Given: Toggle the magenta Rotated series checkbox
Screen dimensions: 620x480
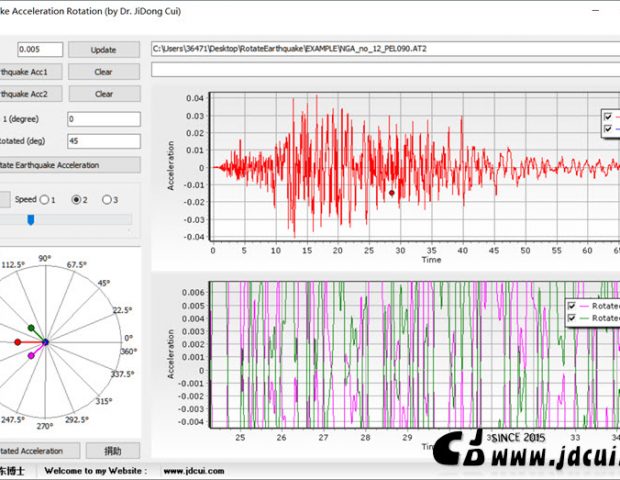Looking at the screenshot, I should tap(572, 306).
